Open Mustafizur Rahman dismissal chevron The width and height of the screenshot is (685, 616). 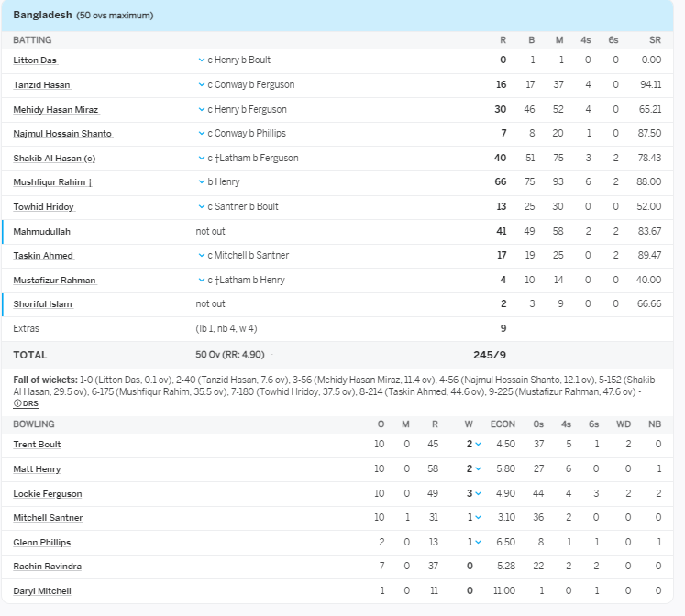click(x=202, y=280)
